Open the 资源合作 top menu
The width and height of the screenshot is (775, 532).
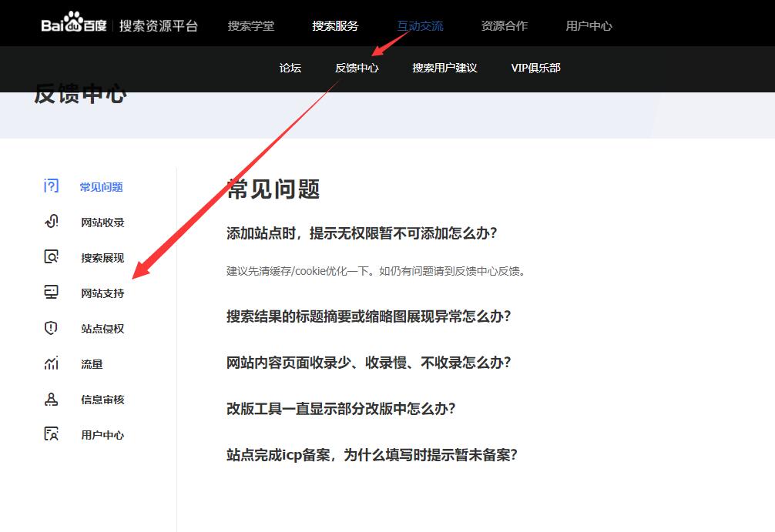coord(505,25)
